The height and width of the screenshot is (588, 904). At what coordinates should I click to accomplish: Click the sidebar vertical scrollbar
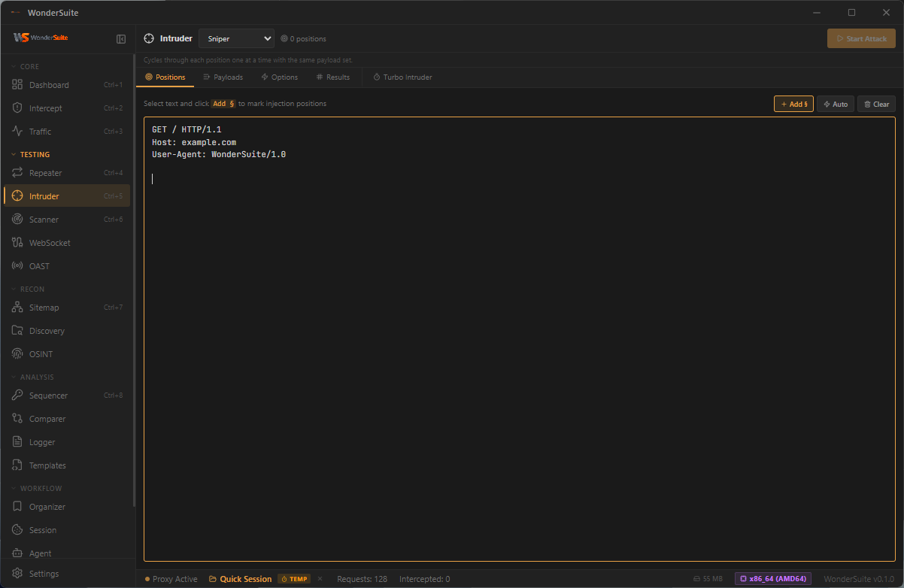134,280
